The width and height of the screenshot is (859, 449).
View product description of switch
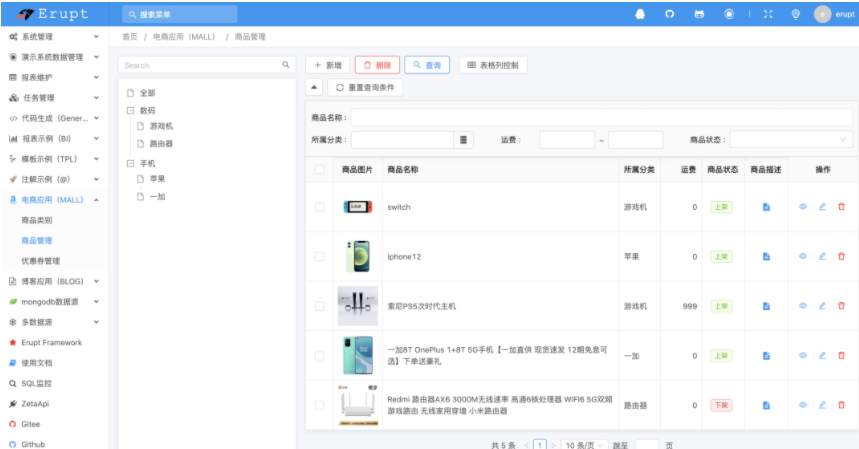766,207
